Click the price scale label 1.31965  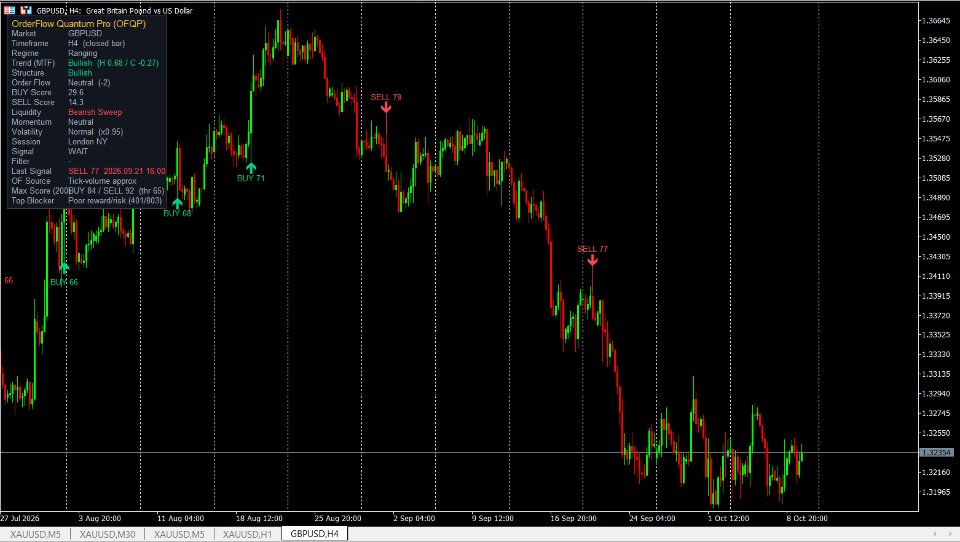coord(936,492)
